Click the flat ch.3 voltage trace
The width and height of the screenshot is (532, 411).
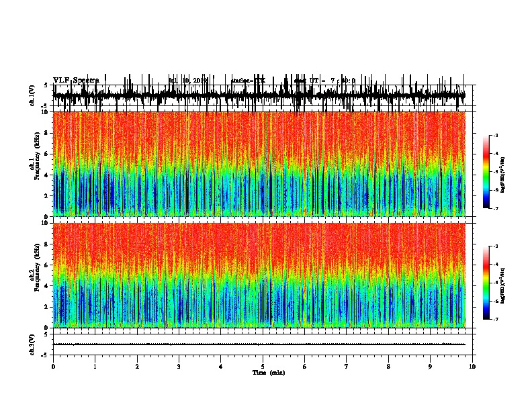(259, 345)
